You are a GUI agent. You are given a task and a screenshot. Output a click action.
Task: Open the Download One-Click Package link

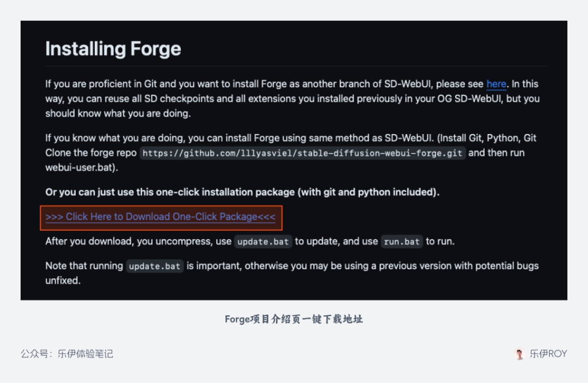[x=161, y=217]
